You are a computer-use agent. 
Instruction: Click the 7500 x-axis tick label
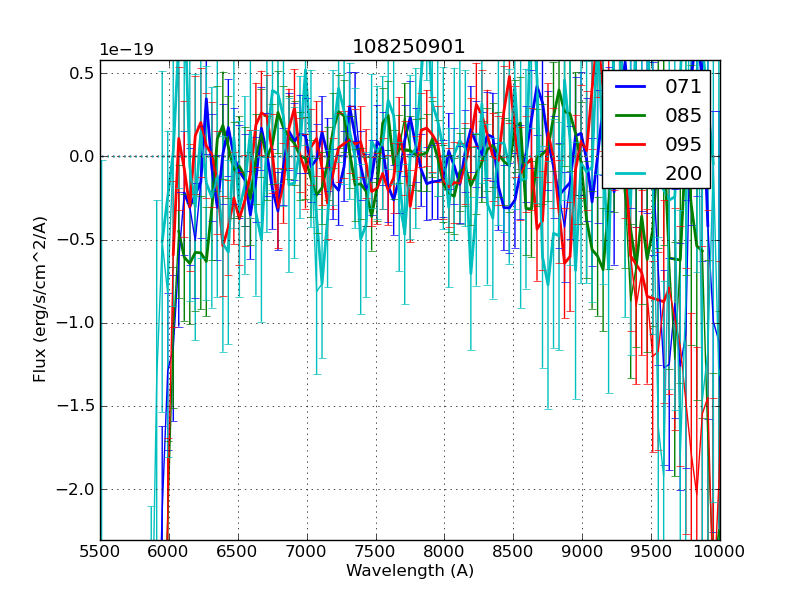pyautogui.click(x=375, y=551)
